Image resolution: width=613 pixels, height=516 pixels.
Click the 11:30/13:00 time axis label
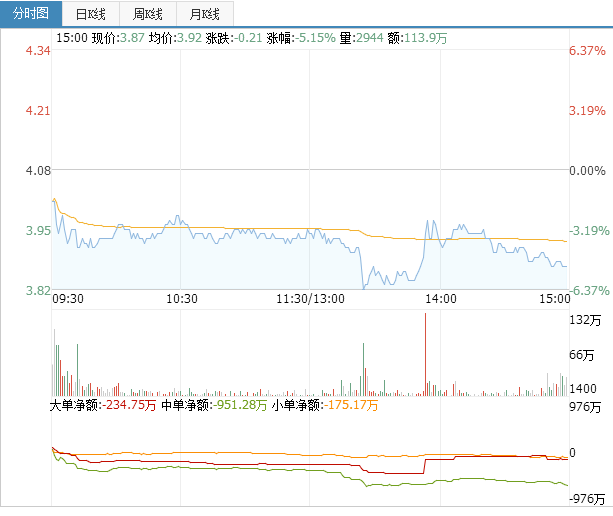coord(310,299)
